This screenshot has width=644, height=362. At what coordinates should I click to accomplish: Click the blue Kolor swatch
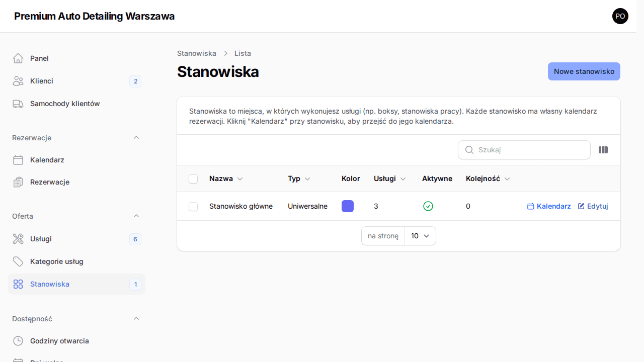pyautogui.click(x=348, y=206)
